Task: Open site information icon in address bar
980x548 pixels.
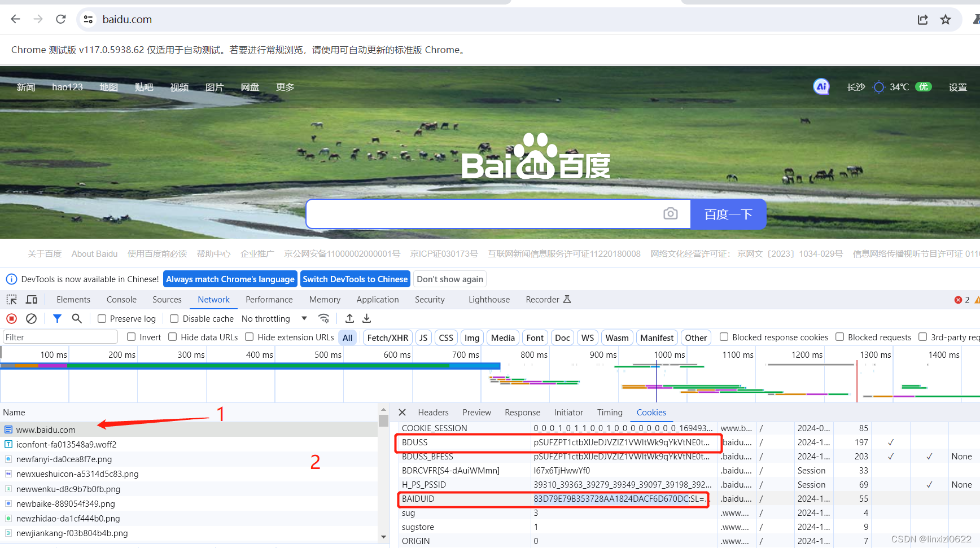Action: click(x=88, y=19)
